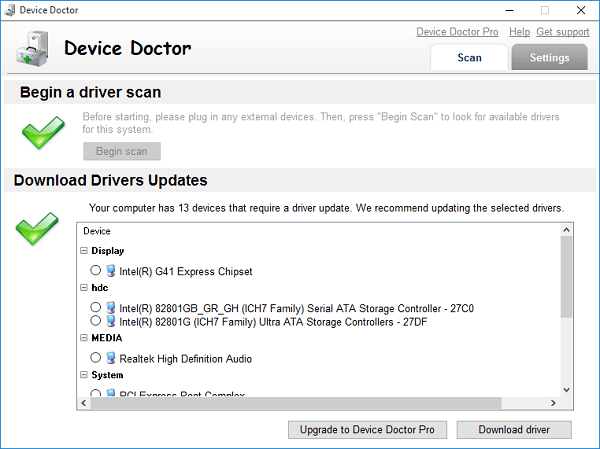Click the device list scroll down arrow
600x449 pixels.
click(567, 390)
